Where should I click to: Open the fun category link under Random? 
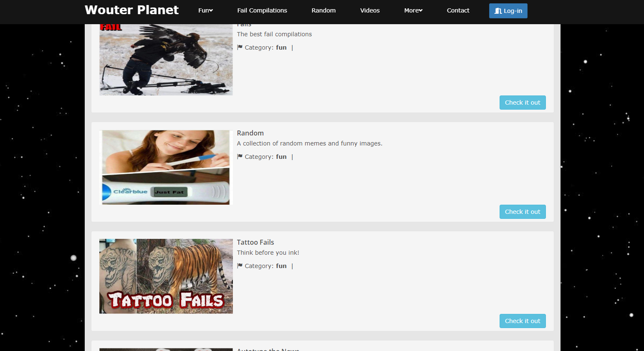pos(281,156)
